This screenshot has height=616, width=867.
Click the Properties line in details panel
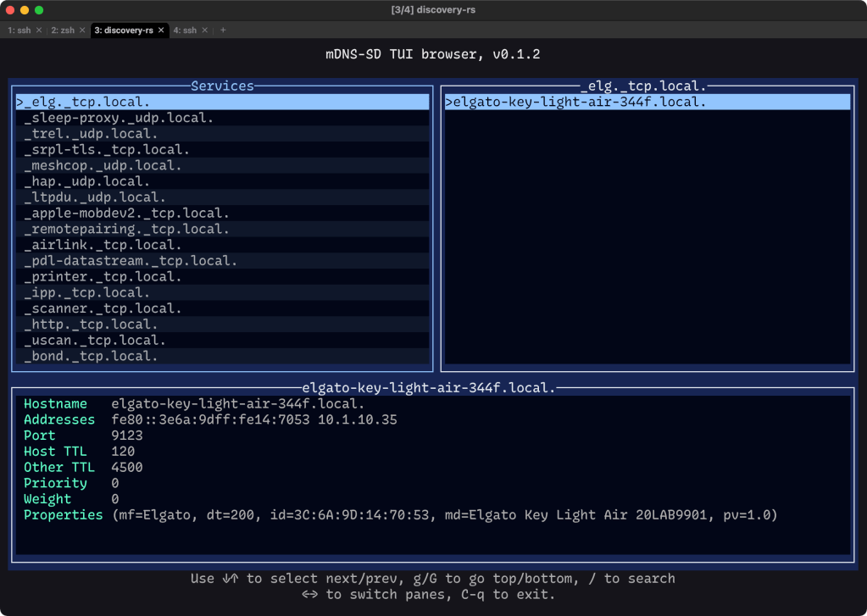(x=400, y=515)
